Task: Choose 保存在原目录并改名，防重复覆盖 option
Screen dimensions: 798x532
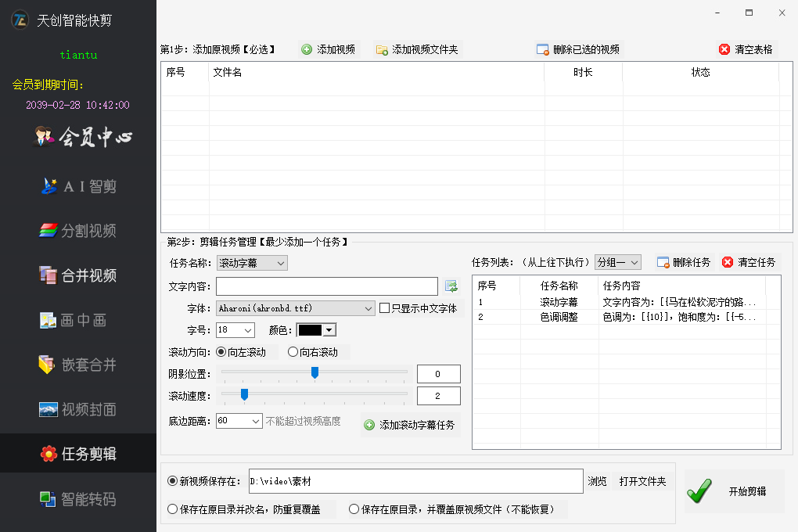Action: pyautogui.click(x=173, y=509)
